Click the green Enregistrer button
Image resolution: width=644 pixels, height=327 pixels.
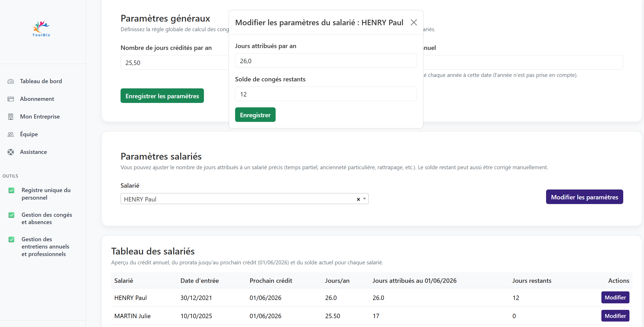pyautogui.click(x=255, y=115)
